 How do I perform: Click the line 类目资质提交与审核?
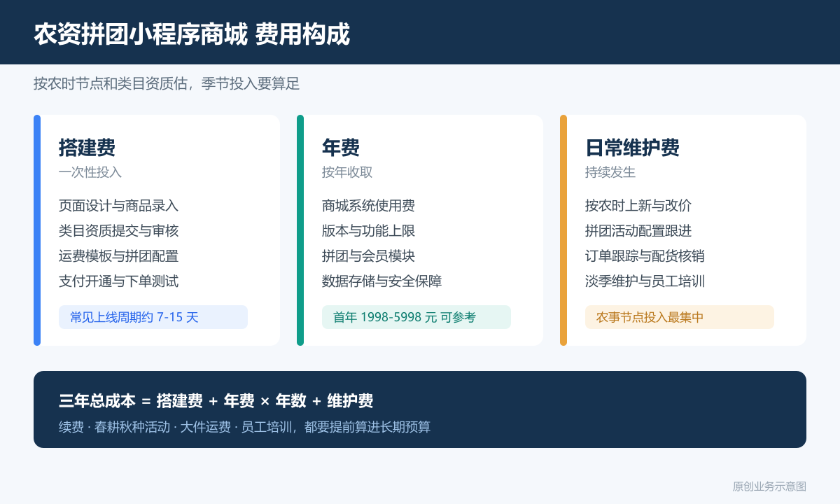tap(119, 231)
